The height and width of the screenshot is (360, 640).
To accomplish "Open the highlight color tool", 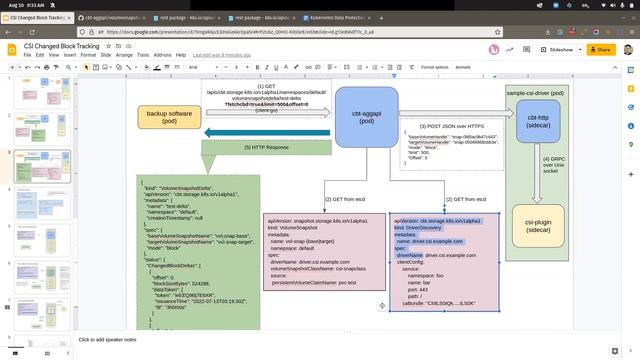I will coord(296,67).
